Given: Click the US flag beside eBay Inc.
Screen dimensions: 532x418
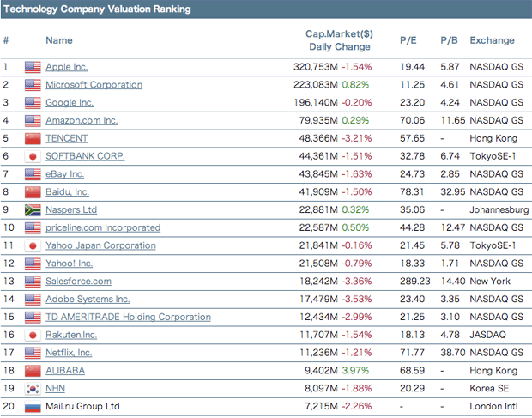Looking at the screenshot, I should 33,174.
